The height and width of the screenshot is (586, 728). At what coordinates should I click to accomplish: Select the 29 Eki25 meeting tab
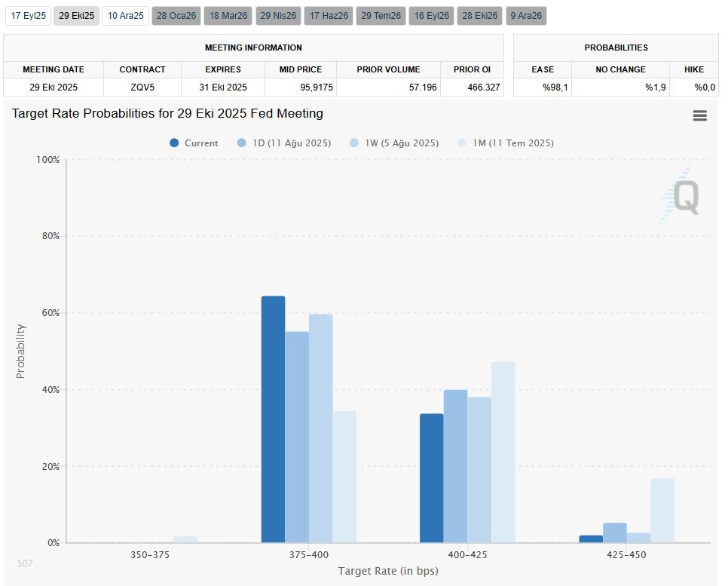pyautogui.click(x=77, y=15)
